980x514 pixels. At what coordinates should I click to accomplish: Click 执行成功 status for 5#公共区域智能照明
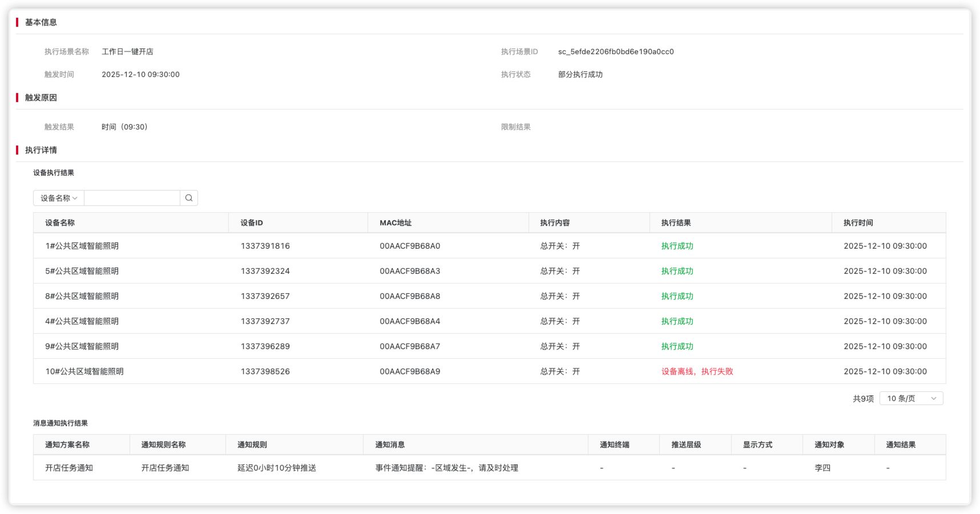(x=677, y=271)
